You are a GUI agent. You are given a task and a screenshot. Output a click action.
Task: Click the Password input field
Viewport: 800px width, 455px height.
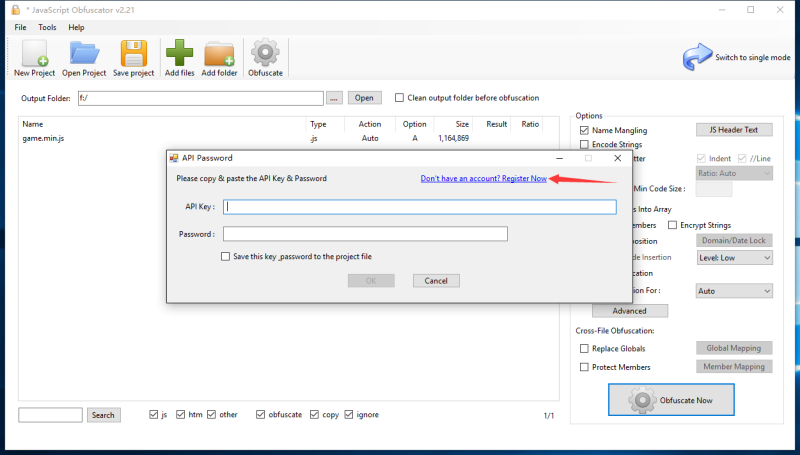click(365, 234)
